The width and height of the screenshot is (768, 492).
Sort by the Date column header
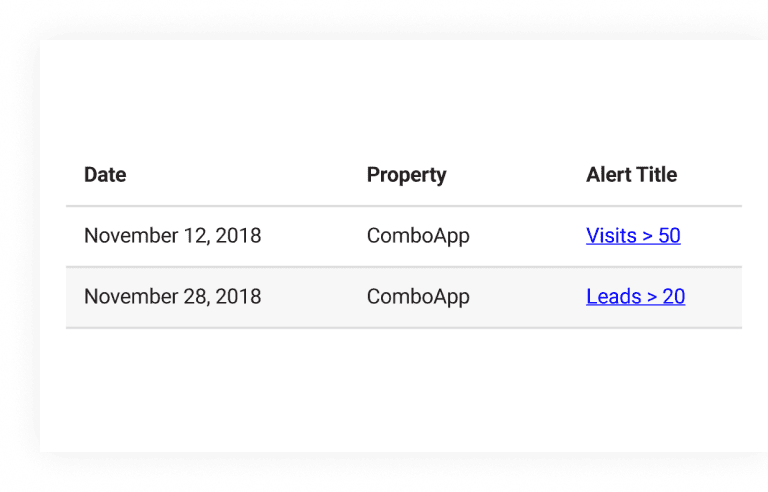tap(105, 175)
